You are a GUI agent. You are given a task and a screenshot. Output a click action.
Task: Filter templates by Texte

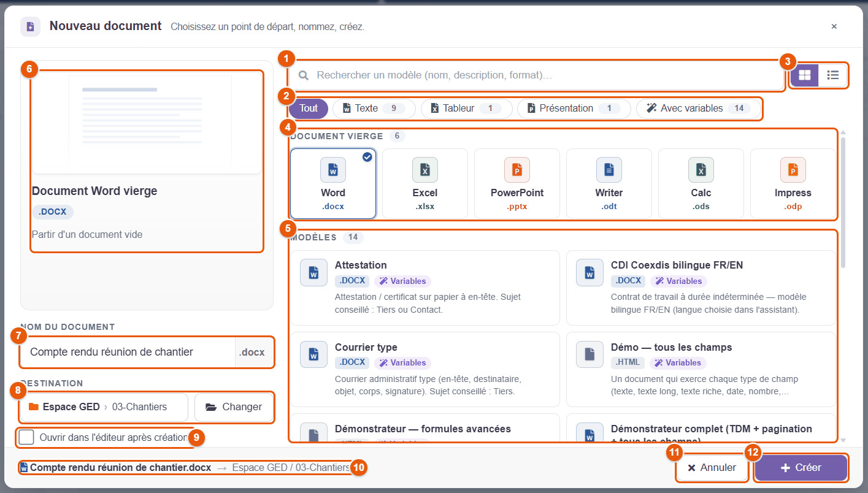pyautogui.click(x=374, y=109)
